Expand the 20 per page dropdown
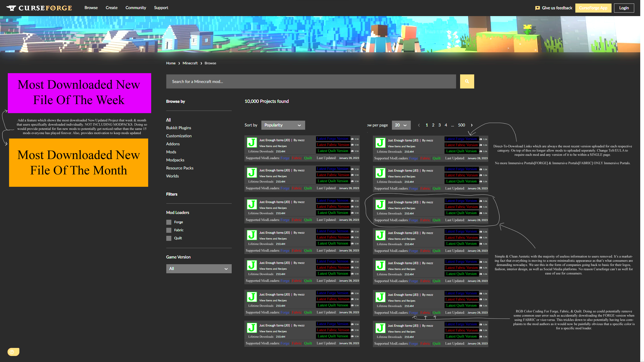This screenshot has width=644, height=362. (x=401, y=125)
